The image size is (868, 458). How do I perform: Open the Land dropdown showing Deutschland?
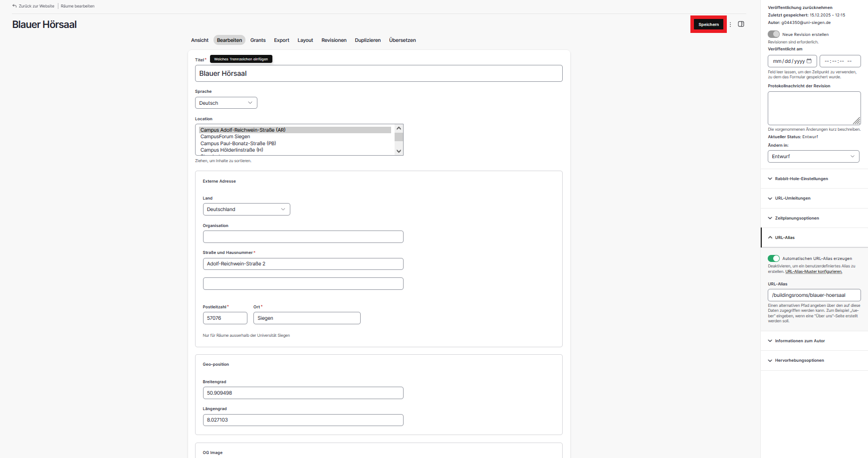[x=246, y=210]
